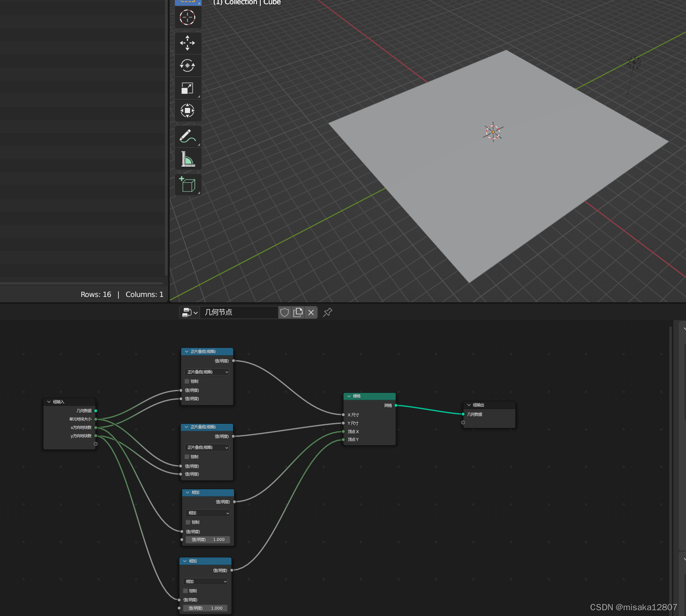The width and height of the screenshot is (686, 616).
Task: Duplicate the 几何节点 node tree
Action: 298,312
